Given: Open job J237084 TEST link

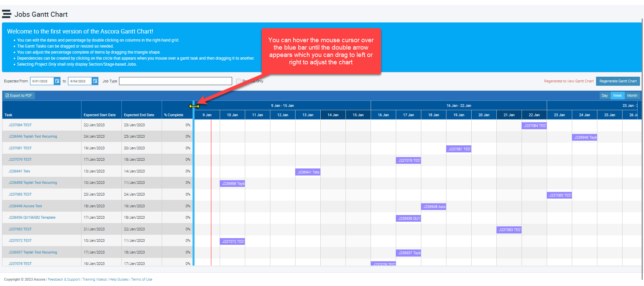Looking at the screenshot, I should (x=20, y=125).
